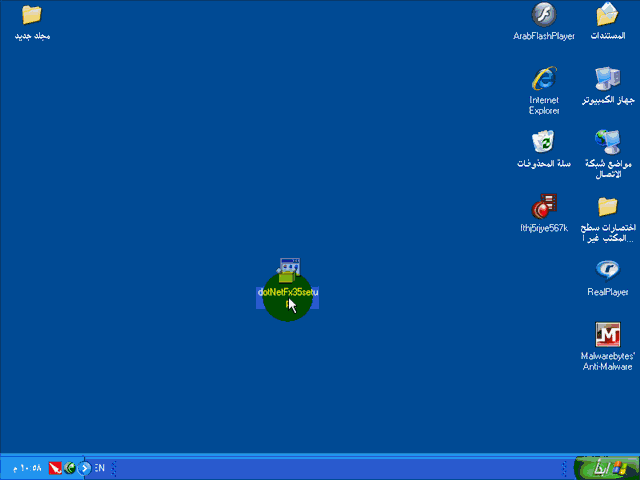
Task: Select the Internet Explorer desktop icon
Action: click(543, 79)
